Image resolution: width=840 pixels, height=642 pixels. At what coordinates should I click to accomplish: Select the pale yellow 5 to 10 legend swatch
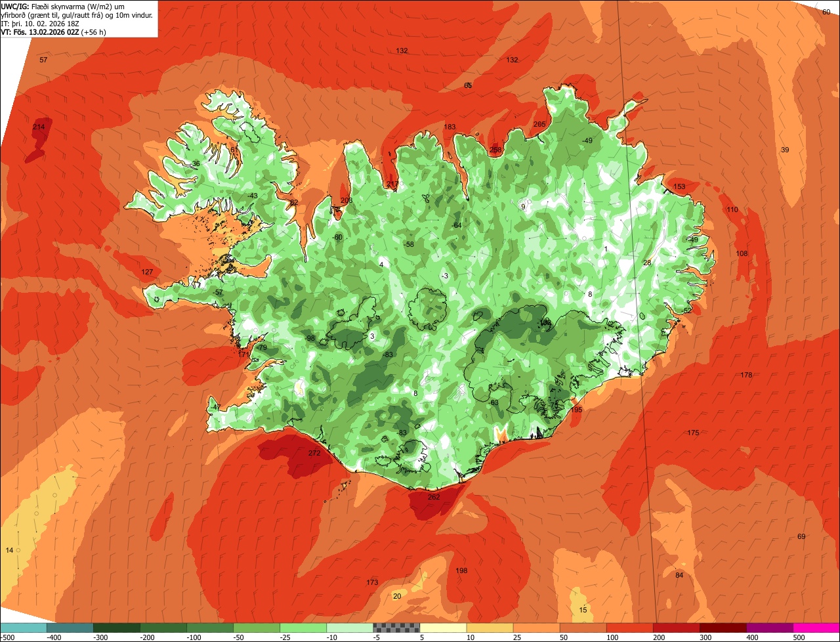click(443, 628)
